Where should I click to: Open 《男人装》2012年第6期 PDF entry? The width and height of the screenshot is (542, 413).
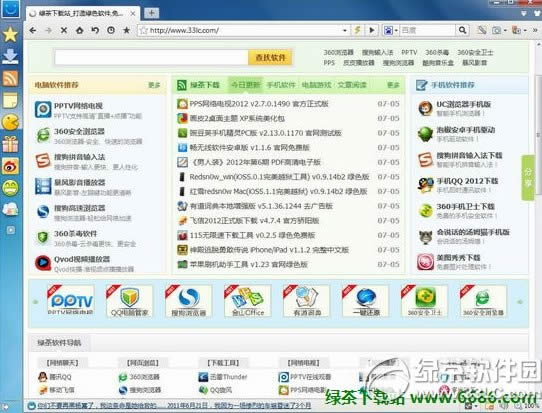pos(255,162)
